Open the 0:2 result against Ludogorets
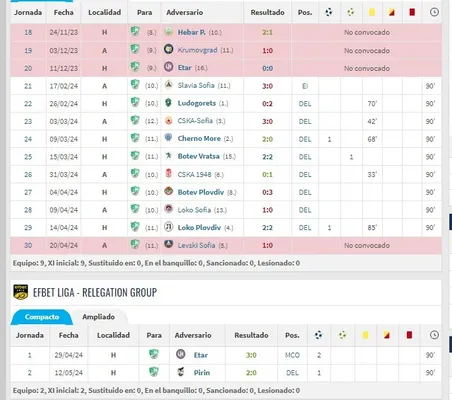Viewport: 452px width, 400px height. coord(267,104)
